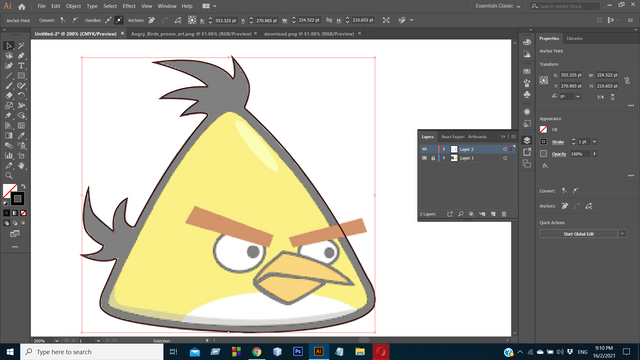Select None color mode below swatches
The height and width of the screenshot is (360, 640).
[23, 213]
